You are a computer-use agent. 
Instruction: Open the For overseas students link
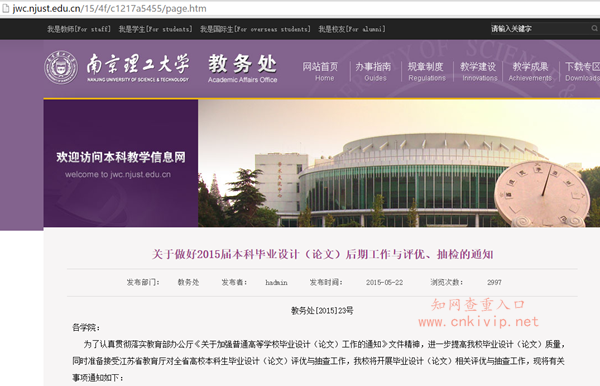coord(255,29)
